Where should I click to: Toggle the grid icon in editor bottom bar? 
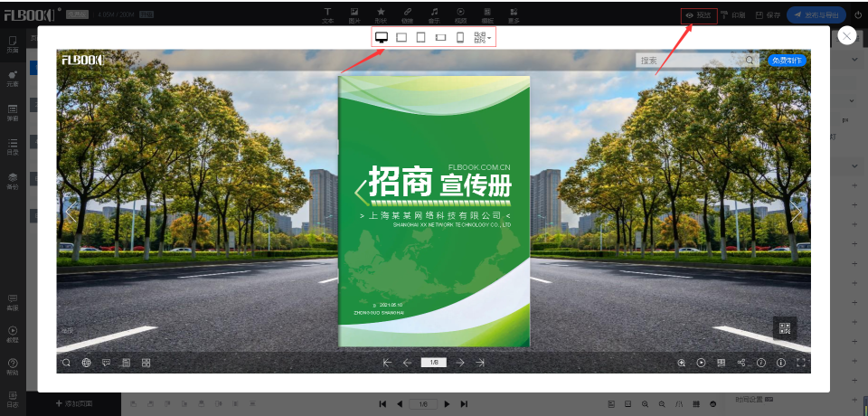click(x=696, y=404)
